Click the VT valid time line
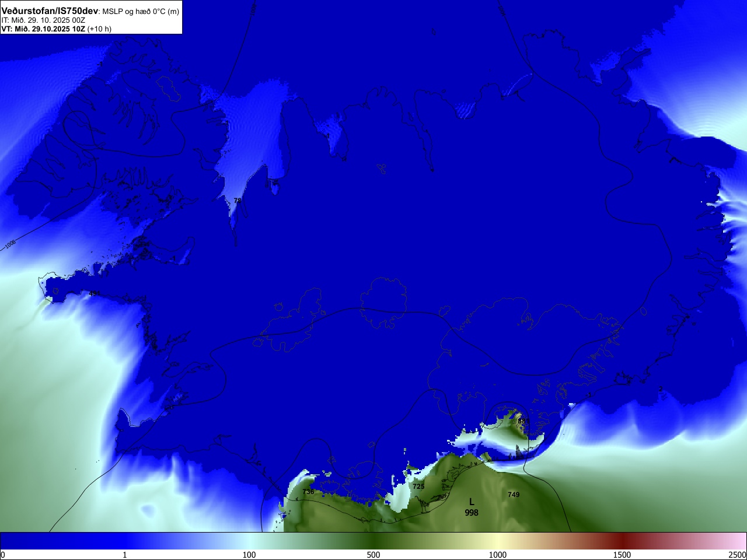The width and height of the screenshot is (747, 560). click(x=56, y=29)
